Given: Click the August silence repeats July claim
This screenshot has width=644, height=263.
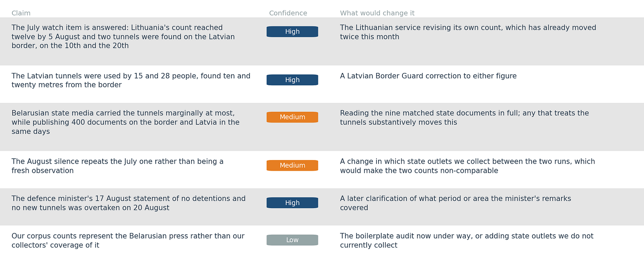Looking at the screenshot, I should tap(118, 166).
